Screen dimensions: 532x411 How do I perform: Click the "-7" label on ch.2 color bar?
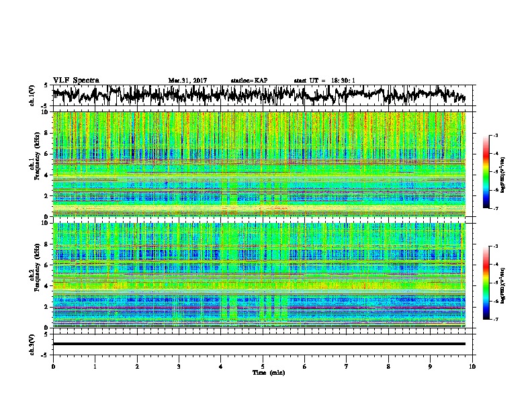[495, 319]
